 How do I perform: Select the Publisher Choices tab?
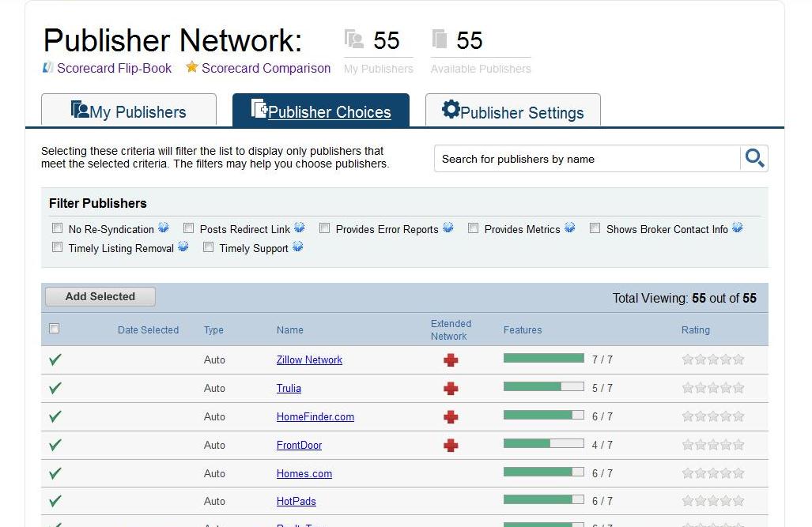321,110
